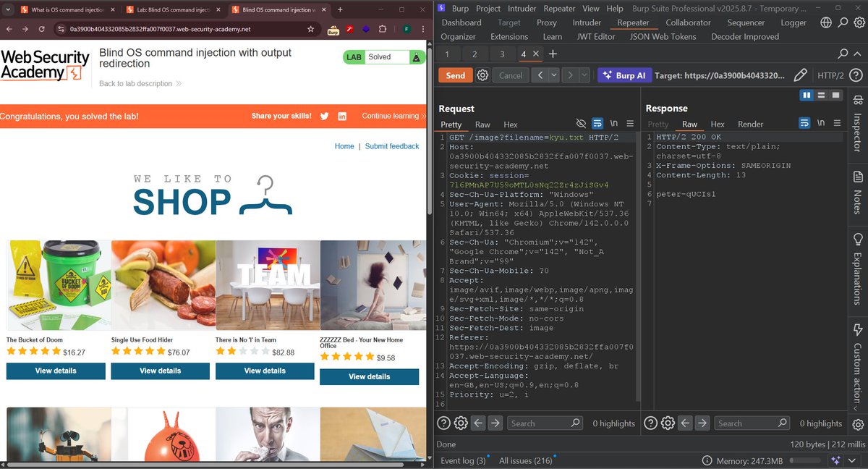Toggle the HTTP/2 protocol selector

tap(830, 75)
